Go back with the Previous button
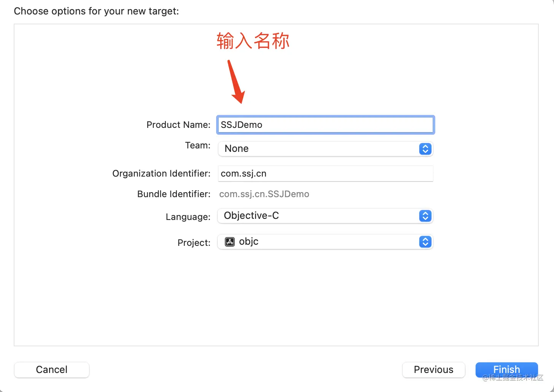This screenshot has width=554, height=392. click(x=433, y=370)
